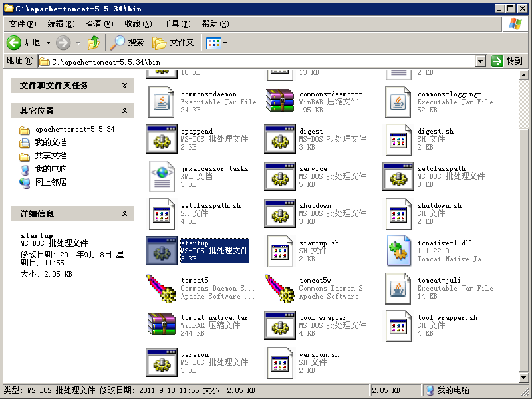Screen dimensions: 532x399
Task: Go up one folder level
Action: [94, 43]
